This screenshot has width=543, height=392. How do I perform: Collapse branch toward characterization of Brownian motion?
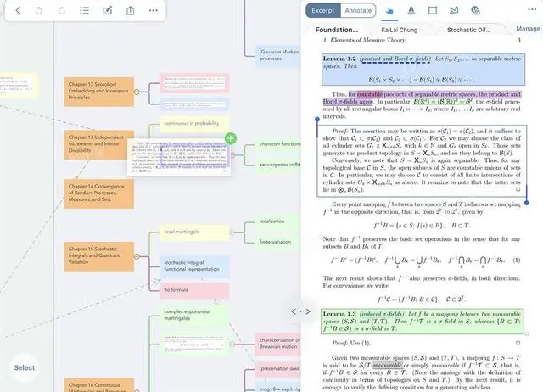tap(232, 344)
